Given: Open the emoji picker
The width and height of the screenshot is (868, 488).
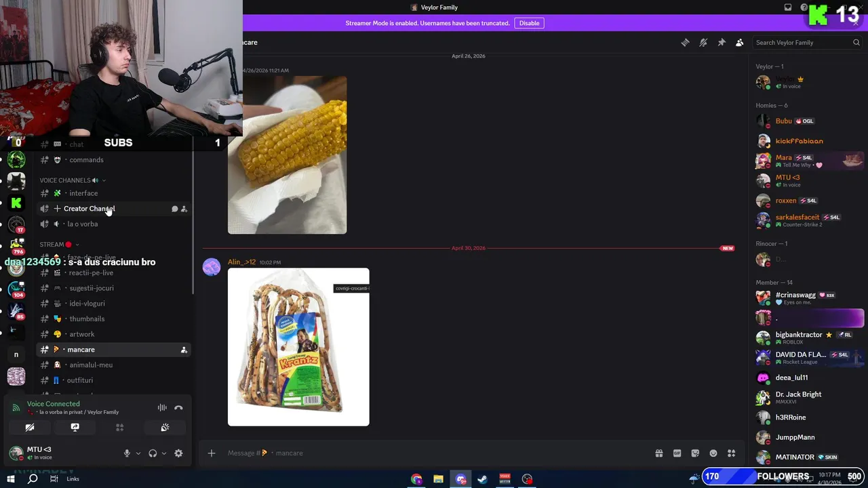Looking at the screenshot, I should pyautogui.click(x=713, y=453).
